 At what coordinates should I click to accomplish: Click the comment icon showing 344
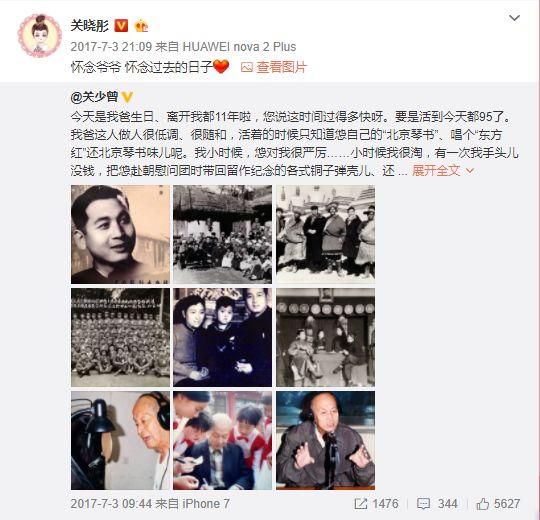423,504
